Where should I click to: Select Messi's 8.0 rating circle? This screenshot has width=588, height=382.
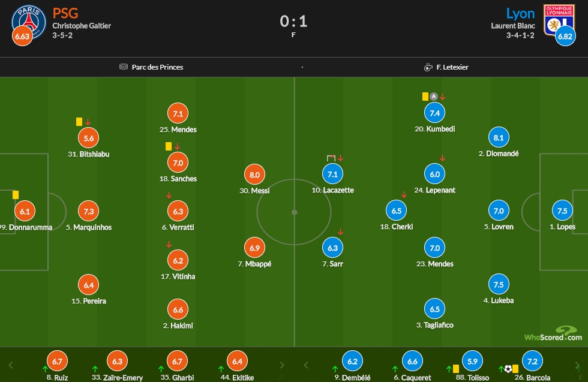click(x=254, y=175)
